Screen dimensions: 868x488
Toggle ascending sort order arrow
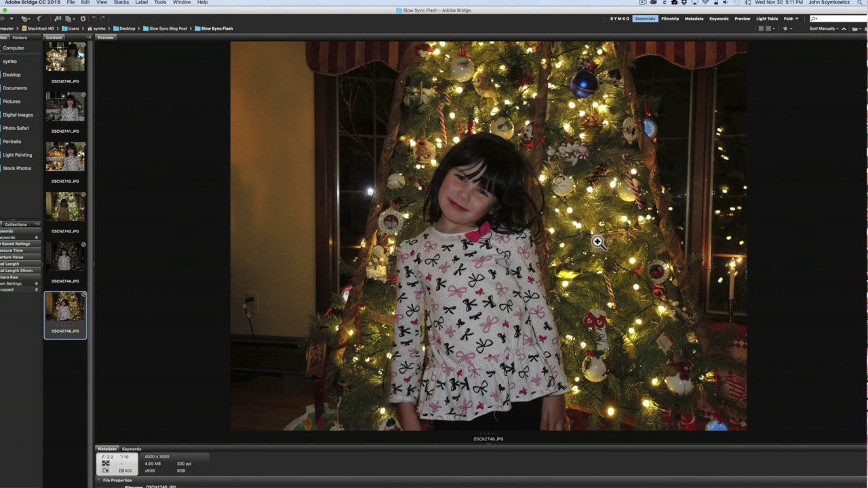click(844, 28)
